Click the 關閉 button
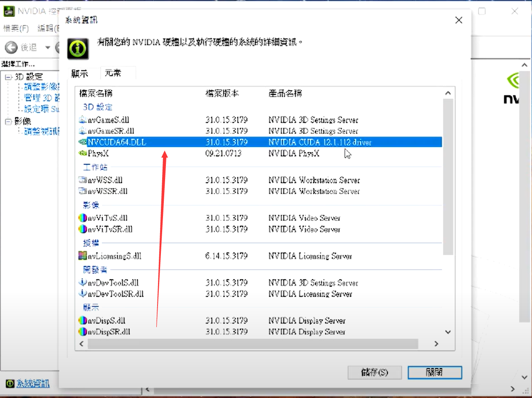 coord(435,372)
